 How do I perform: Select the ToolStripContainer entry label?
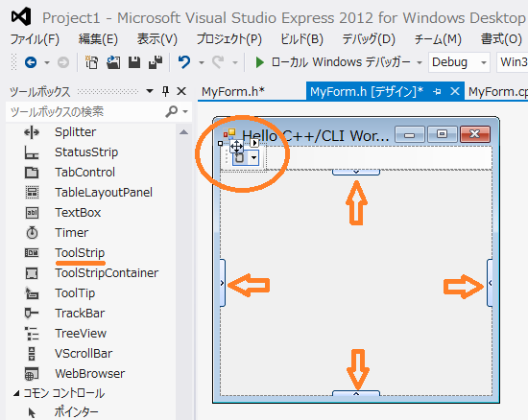point(107,273)
